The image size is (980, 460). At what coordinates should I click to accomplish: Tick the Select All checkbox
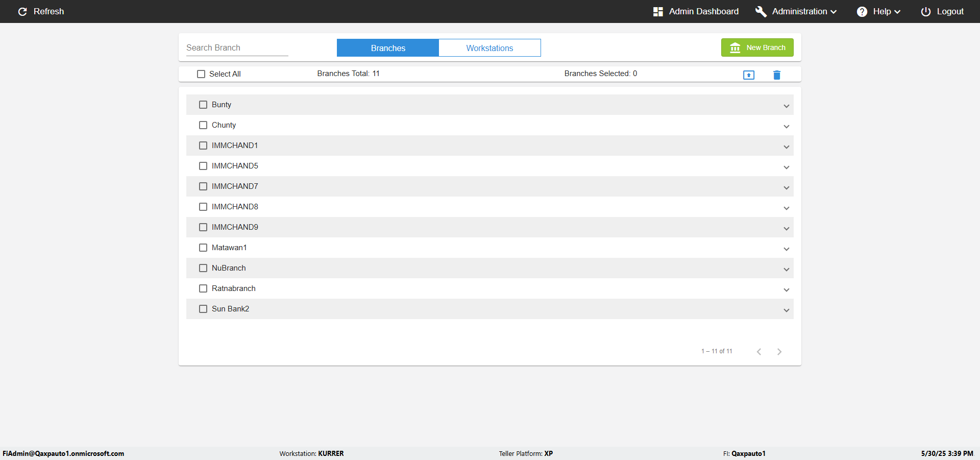tap(201, 74)
